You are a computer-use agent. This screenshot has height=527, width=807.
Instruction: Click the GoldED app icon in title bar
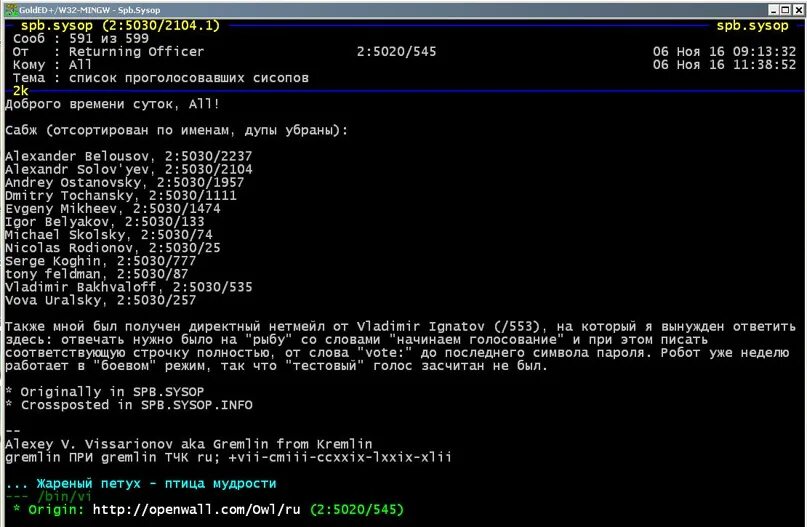[11, 9]
